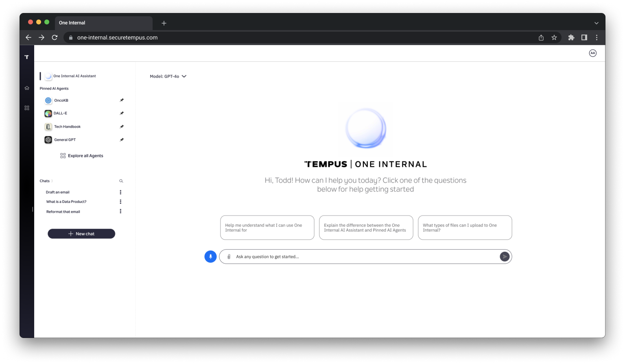Screen dimensions: 625x364
Task: Click the Tempus T logo in sidebar
Action: [x=26, y=57]
